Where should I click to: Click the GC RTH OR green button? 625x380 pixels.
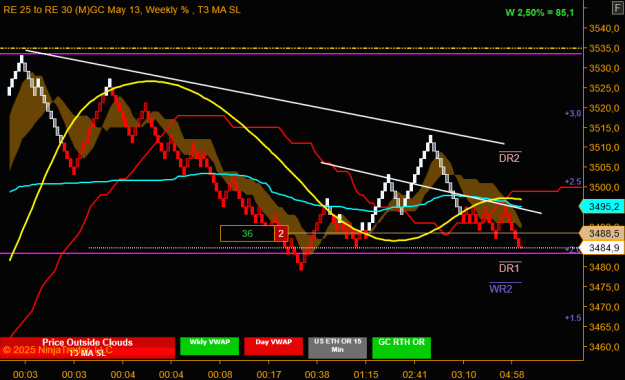point(401,347)
